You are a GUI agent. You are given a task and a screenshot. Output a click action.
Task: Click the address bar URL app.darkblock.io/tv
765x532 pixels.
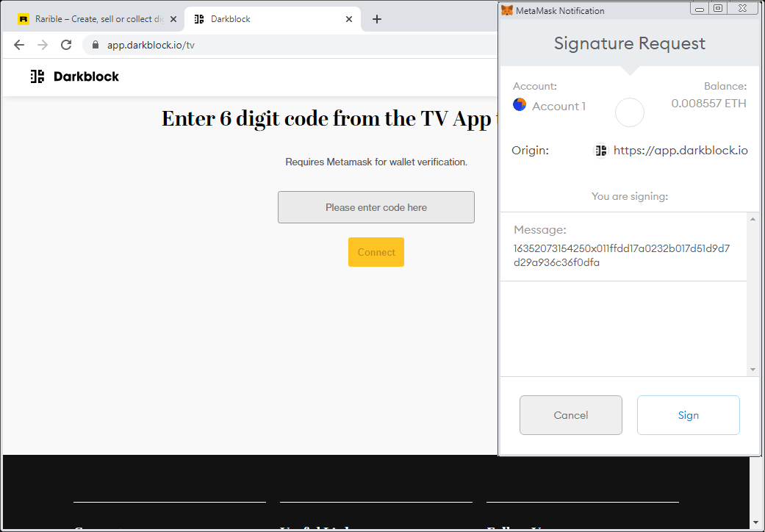(x=151, y=46)
